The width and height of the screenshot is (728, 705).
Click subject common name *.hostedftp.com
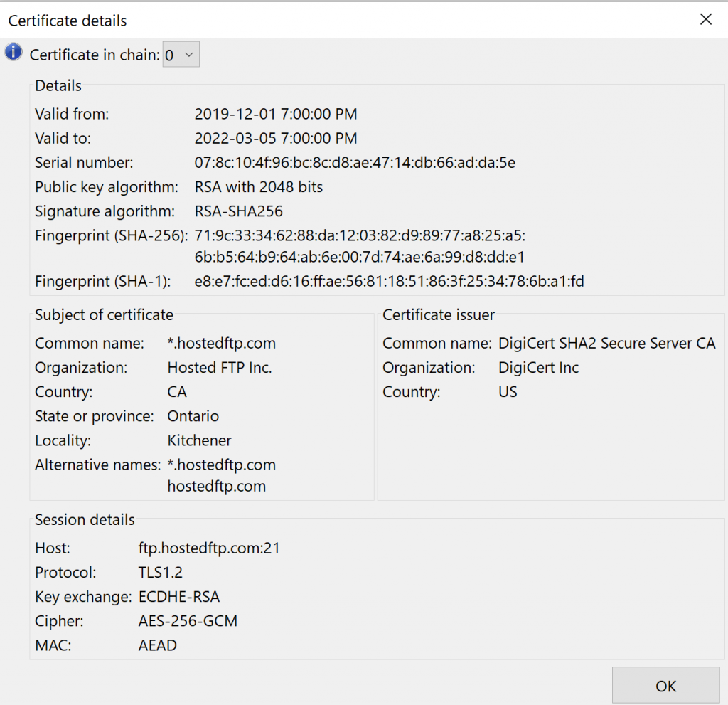pos(222,344)
